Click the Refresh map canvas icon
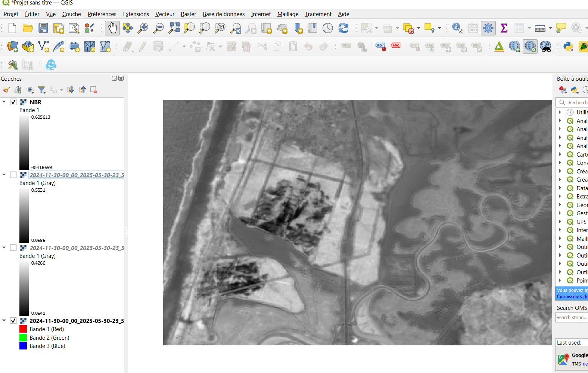The height and width of the screenshot is (373, 588). (x=343, y=28)
